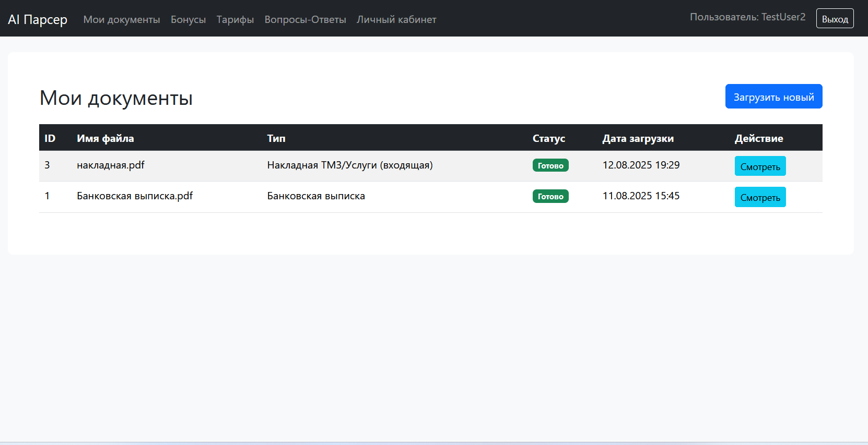Click the Тип column header
The width and height of the screenshot is (868, 445).
pos(276,138)
